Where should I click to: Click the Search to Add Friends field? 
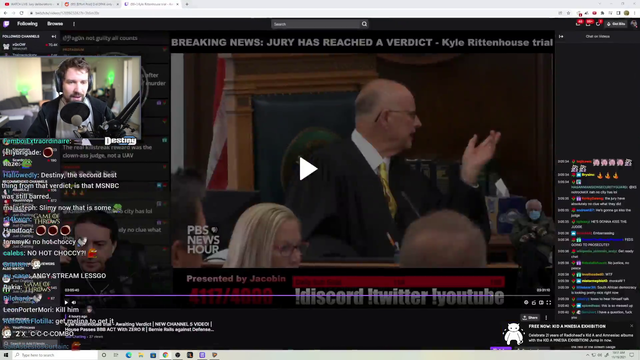point(29,344)
